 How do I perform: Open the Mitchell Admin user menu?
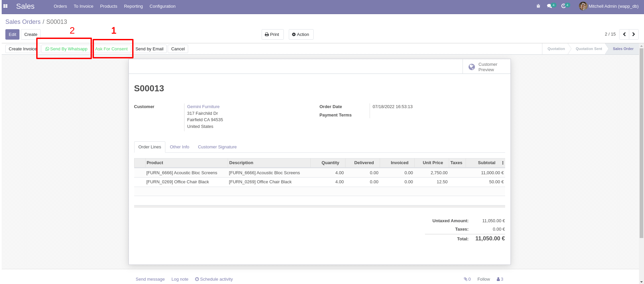click(609, 6)
